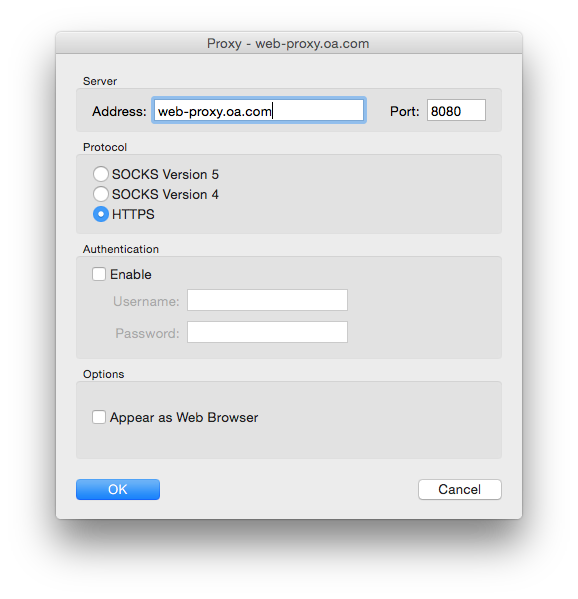Screen dimensions: 578x599
Task: Choose the SOCKS Version 4 protocol option
Action: click(100, 194)
